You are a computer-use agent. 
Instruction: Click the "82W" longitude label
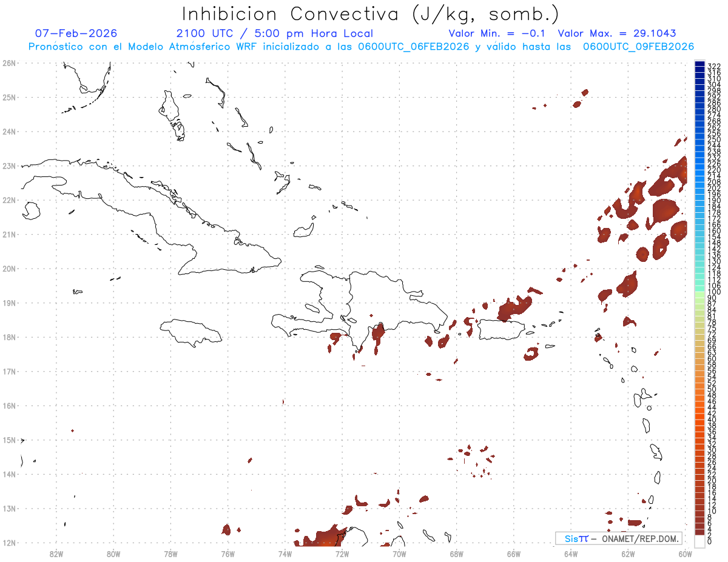56,554
